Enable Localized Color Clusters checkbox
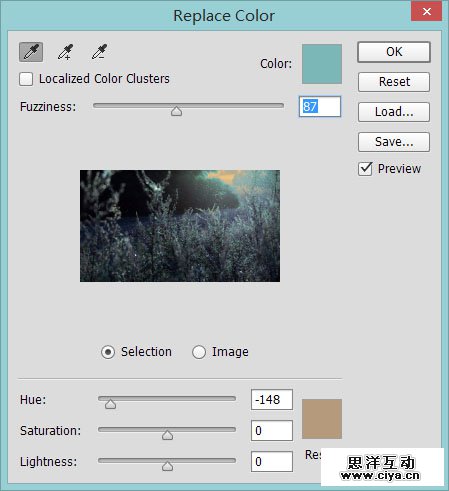The height and width of the screenshot is (491, 449). [26, 79]
